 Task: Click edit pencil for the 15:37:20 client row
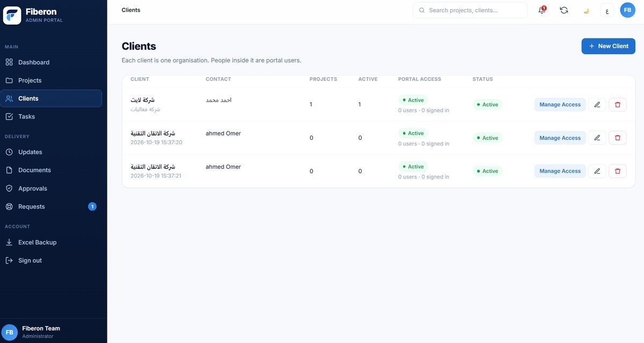pyautogui.click(x=597, y=138)
